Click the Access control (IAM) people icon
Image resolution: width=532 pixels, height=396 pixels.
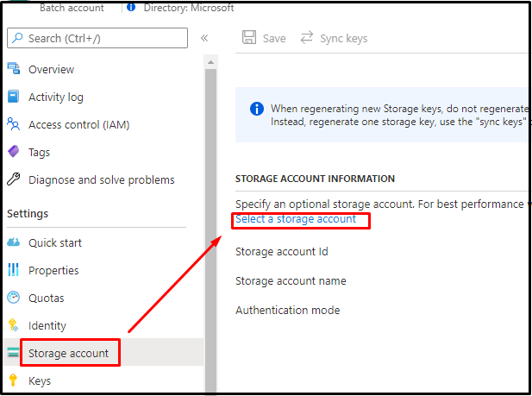tap(14, 124)
